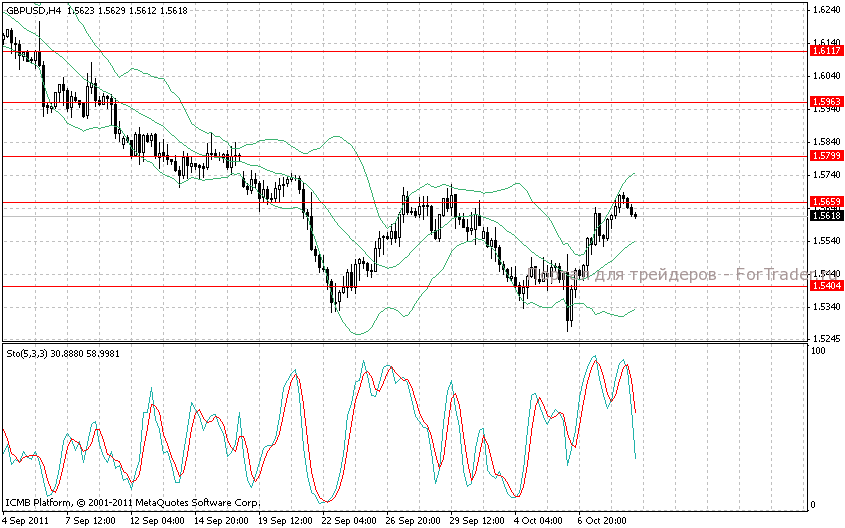Click the red 1.5659 price level label
845x528 pixels.
(x=826, y=202)
